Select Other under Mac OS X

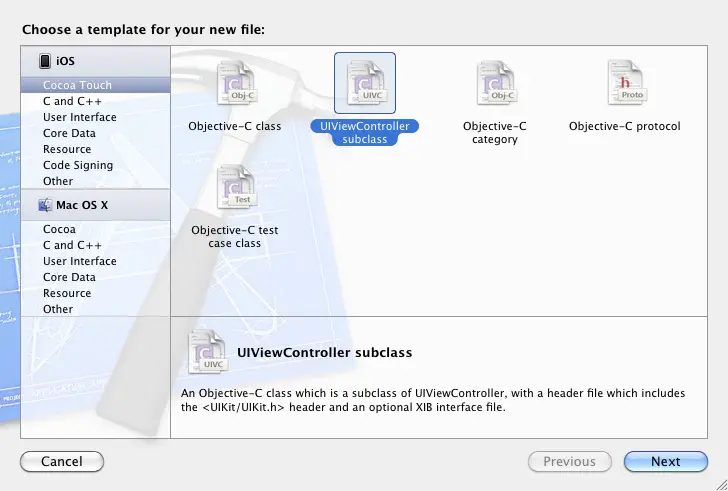tap(58, 309)
